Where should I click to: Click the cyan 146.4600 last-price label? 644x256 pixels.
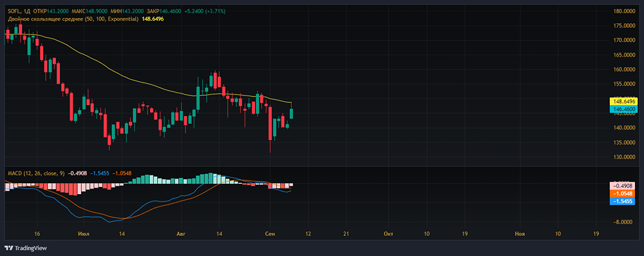point(624,109)
